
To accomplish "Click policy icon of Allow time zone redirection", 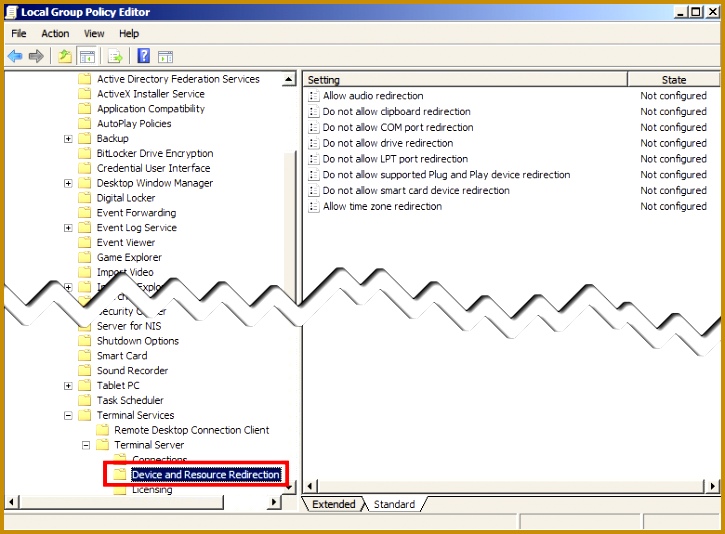I will pos(313,206).
